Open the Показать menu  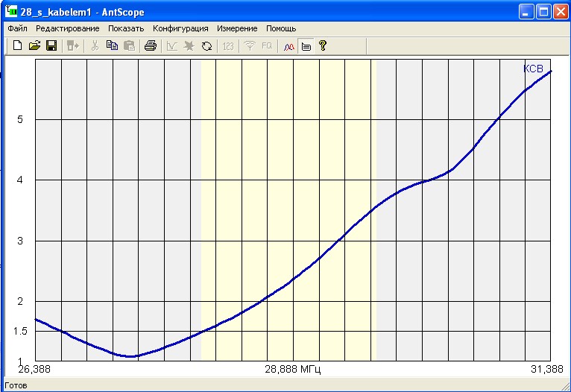(125, 28)
